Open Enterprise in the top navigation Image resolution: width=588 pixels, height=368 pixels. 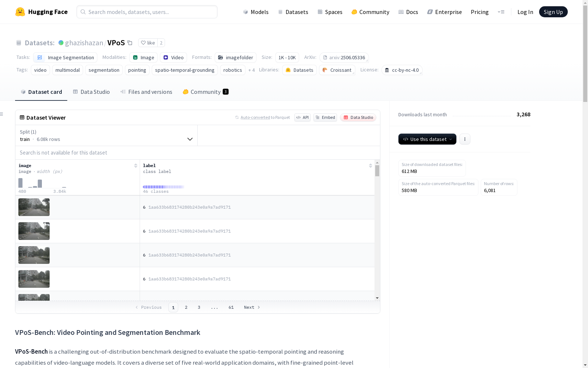445,12
